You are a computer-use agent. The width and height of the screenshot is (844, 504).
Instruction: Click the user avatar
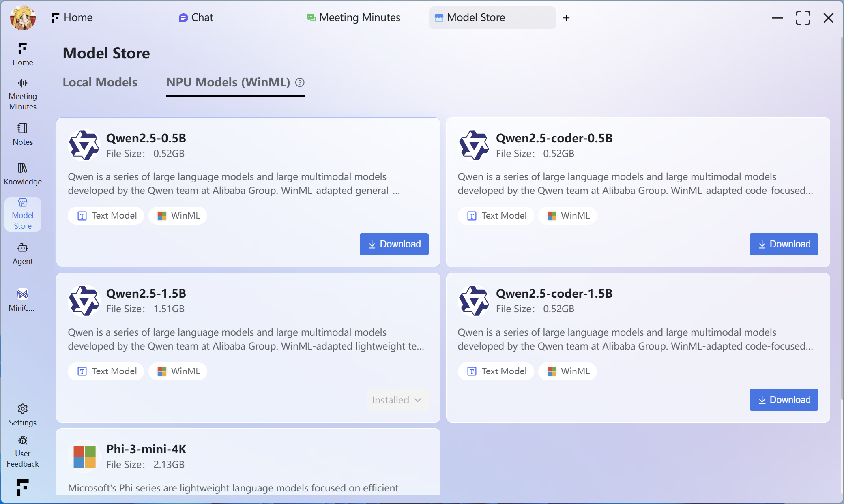tap(23, 17)
